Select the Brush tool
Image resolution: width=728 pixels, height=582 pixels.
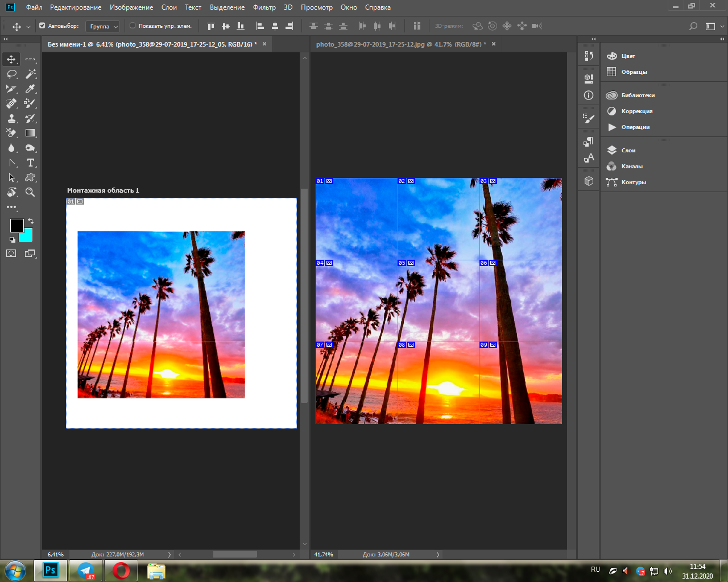pos(30,103)
